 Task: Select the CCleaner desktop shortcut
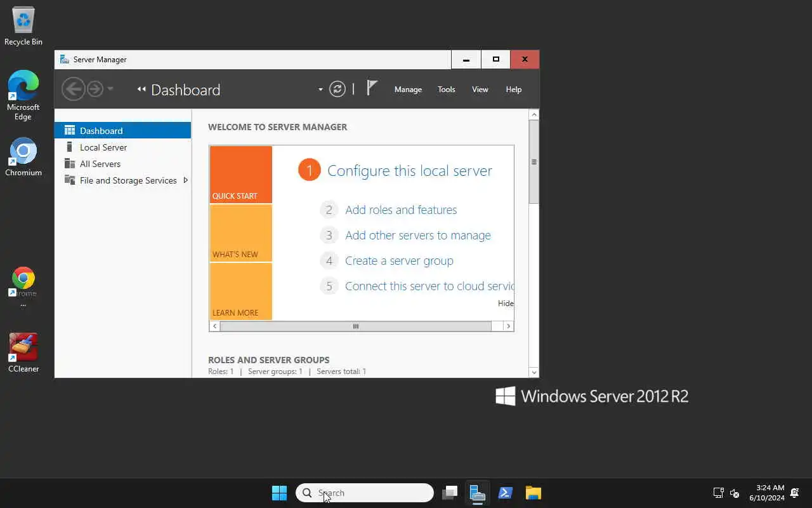23,352
